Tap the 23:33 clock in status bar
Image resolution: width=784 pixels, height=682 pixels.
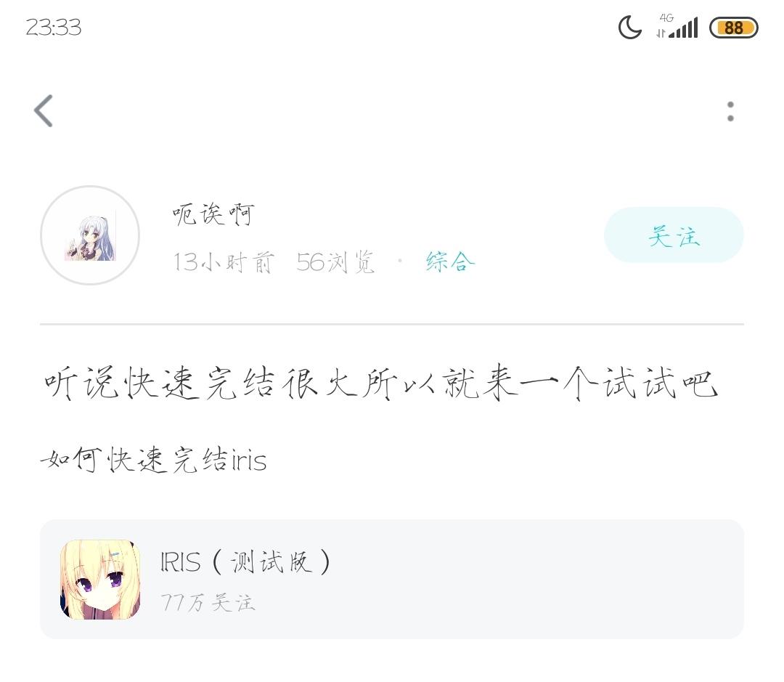[x=53, y=27]
